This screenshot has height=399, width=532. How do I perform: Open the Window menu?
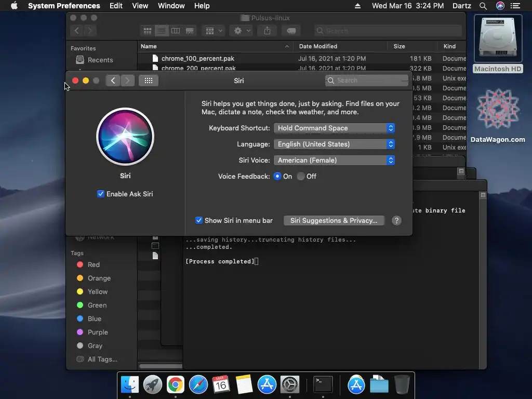(171, 6)
